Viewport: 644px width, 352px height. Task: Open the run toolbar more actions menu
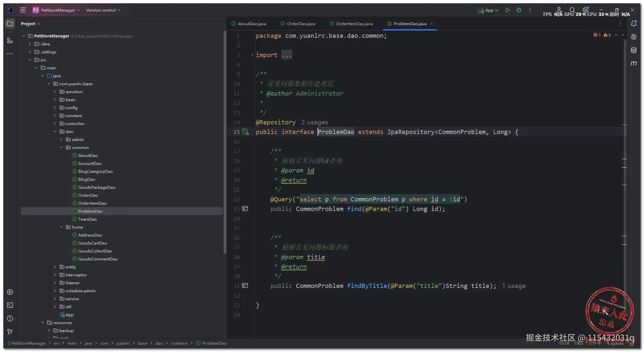[x=530, y=10]
